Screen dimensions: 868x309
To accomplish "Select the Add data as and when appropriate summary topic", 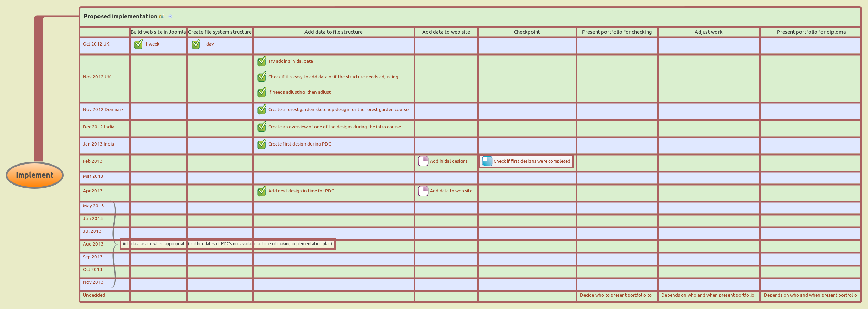I will [227, 244].
